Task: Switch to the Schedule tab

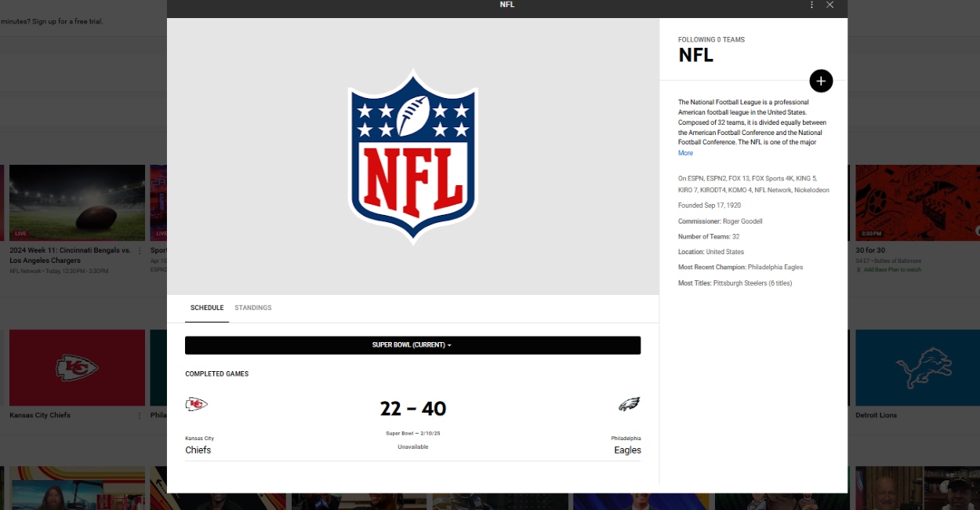Action: point(207,308)
